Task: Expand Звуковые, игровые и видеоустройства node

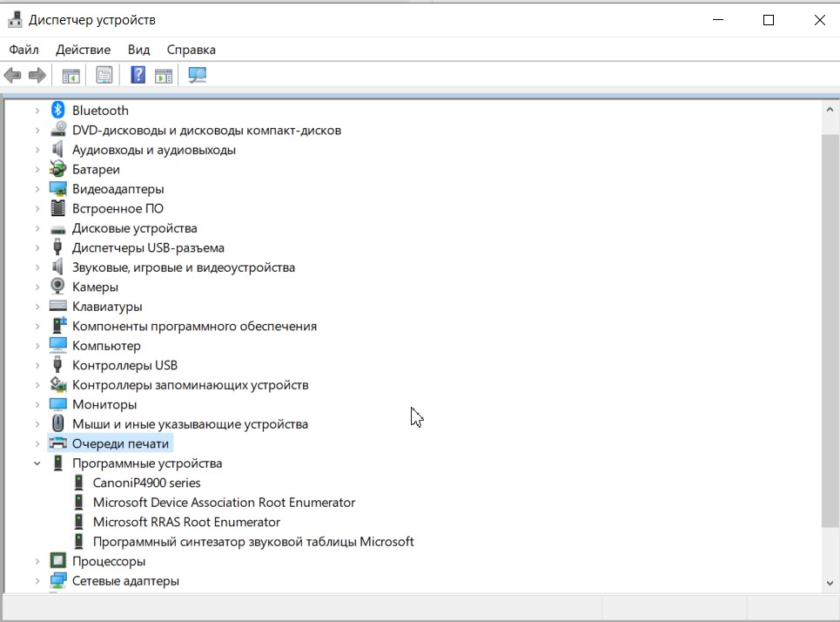Action: pyautogui.click(x=37, y=267)
